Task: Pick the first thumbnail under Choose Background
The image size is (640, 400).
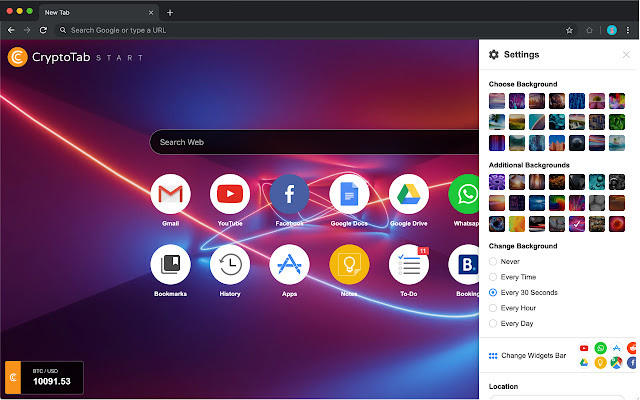Action: pos(497,101)
